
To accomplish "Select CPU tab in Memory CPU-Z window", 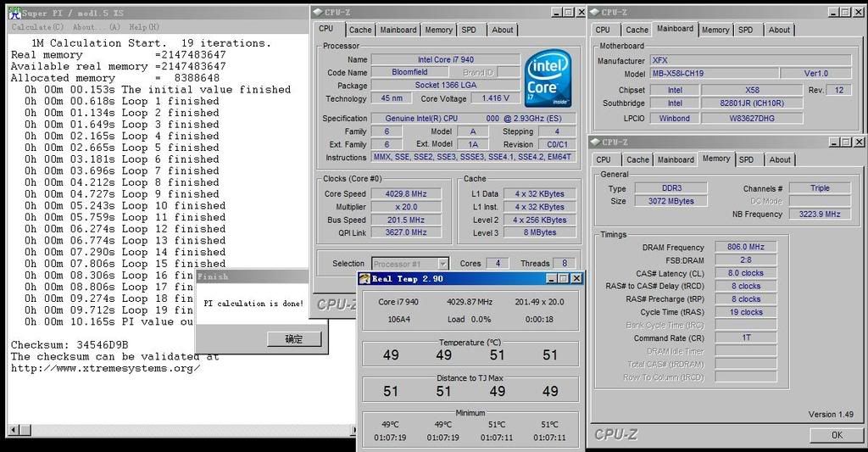I will coord(604,159).
